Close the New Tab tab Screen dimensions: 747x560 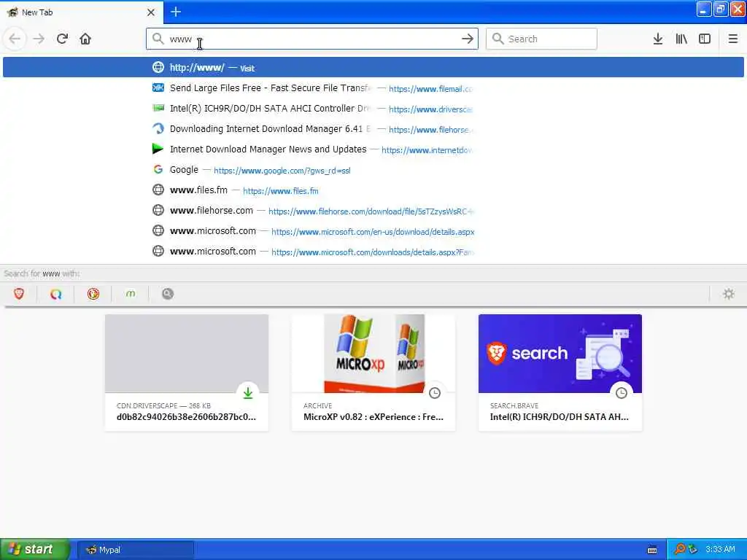pos(151,12)
